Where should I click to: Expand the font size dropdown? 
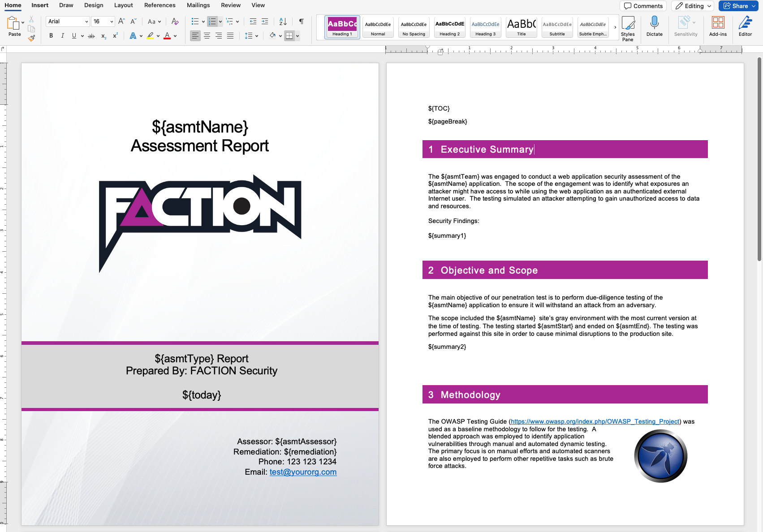(x=112, y=21)
